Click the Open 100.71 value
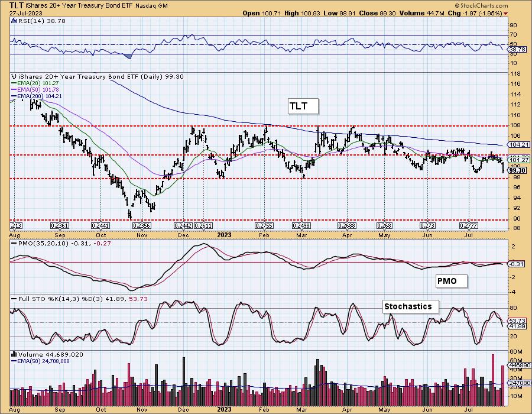The height and width of the screenshot is (414, 532). (x=261, y=13)
